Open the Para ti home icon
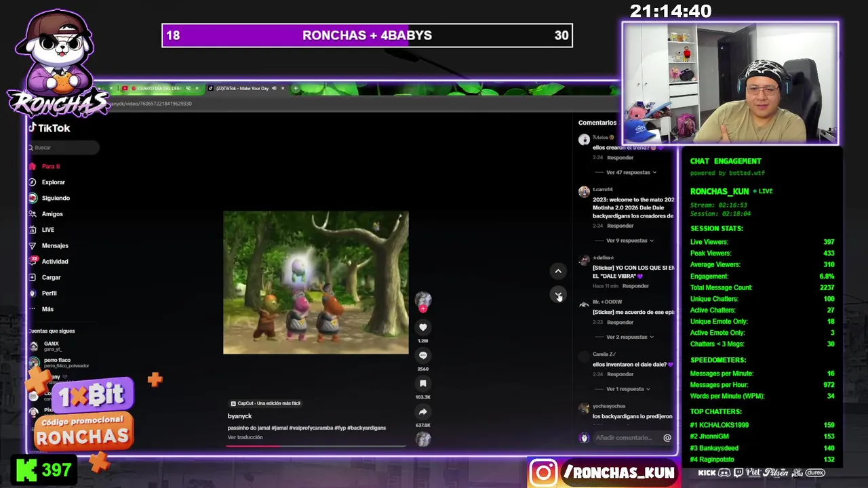The height and width of the screenshot is (488, 868). point(32,166)
